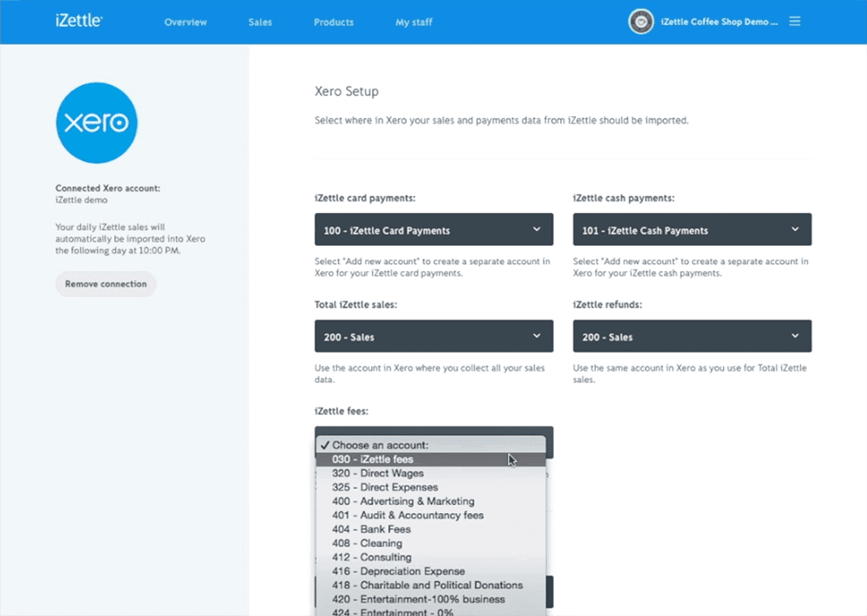Click the iZettle logo in header
867x616 pixels.
click(x=79, y=21)
